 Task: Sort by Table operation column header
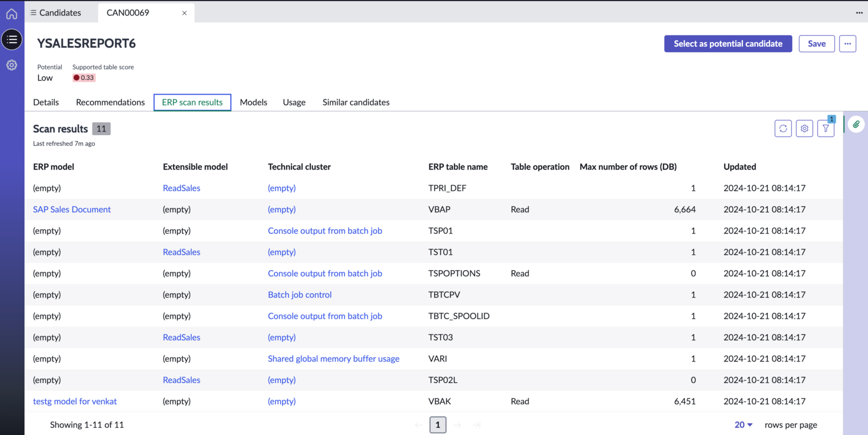(x=540, y=167)
